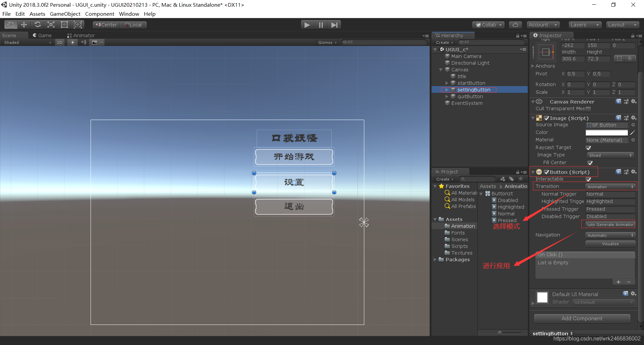Add an On Click event entry
The image size is (644, 345).
tap(619, 282)
